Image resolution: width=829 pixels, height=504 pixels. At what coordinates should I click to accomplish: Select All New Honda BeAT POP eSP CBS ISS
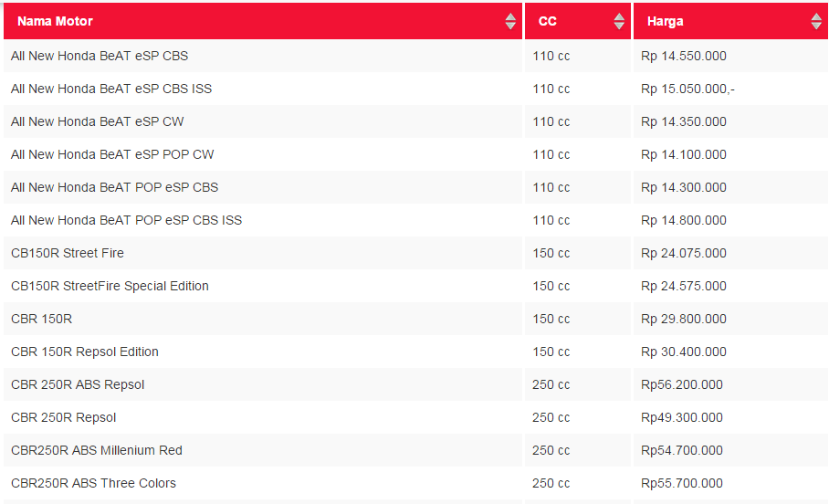pos(126,220)
